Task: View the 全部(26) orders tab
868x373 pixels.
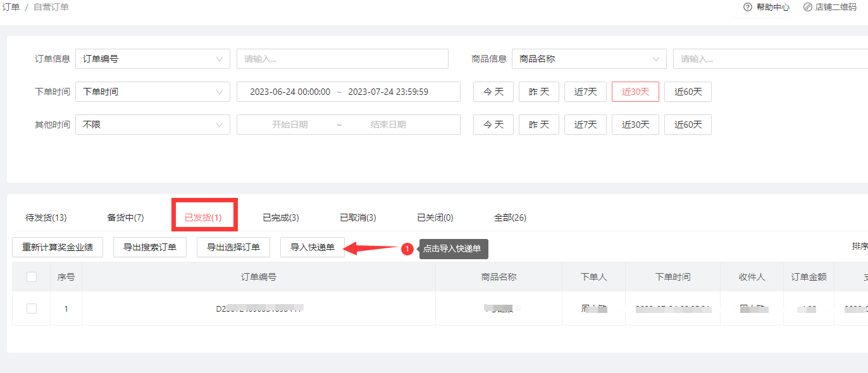Action: [x=510, y=217]
